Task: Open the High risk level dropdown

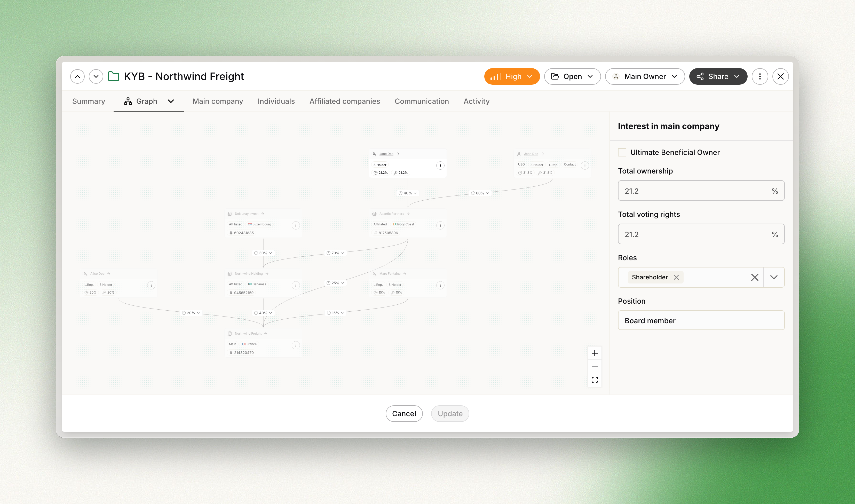Action: pyautogui.click(x=512, y=76)
